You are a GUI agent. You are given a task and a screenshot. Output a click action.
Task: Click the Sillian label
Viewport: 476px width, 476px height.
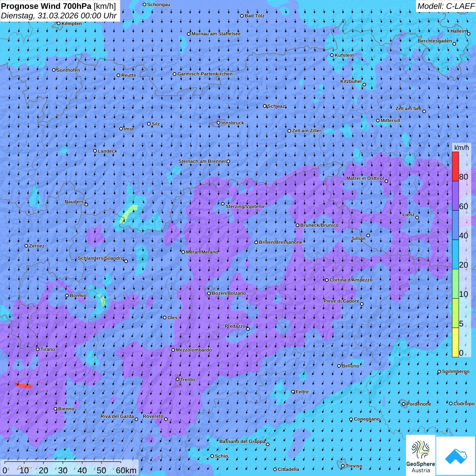click(358, 238)
